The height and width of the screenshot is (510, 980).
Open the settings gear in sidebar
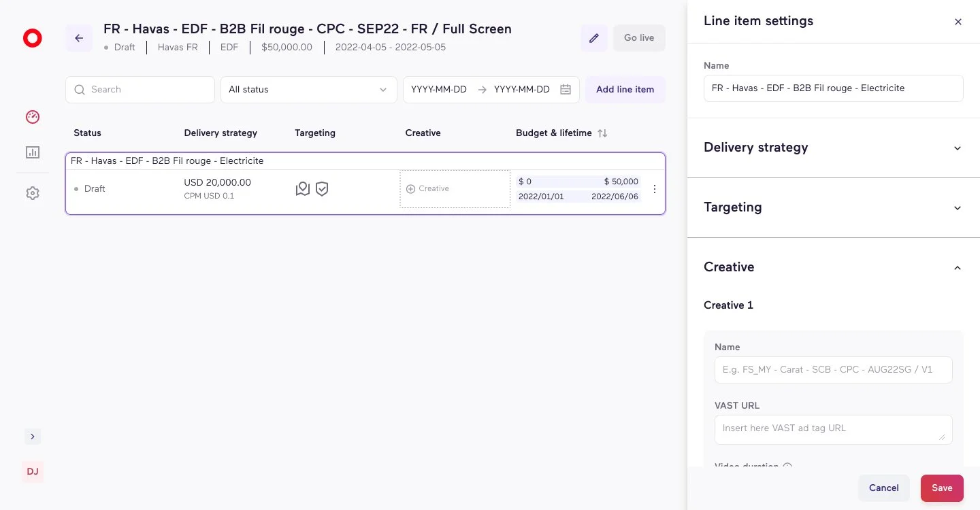33,193
